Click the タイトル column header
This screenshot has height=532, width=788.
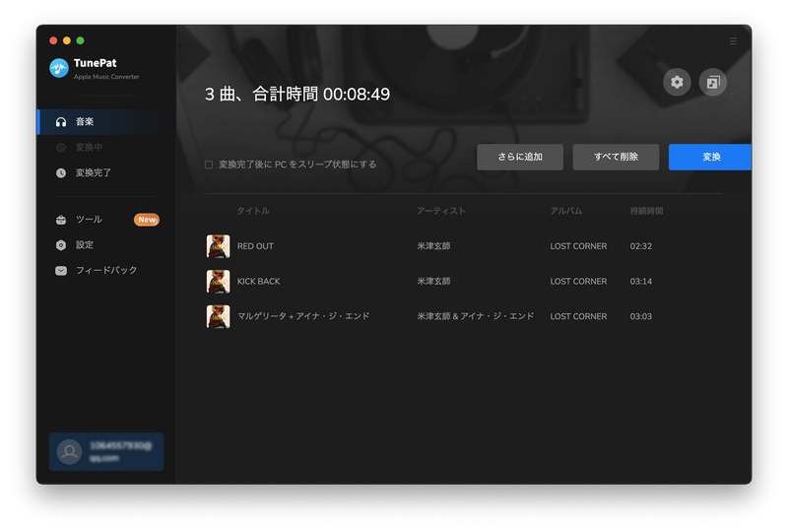coord(253,211)
